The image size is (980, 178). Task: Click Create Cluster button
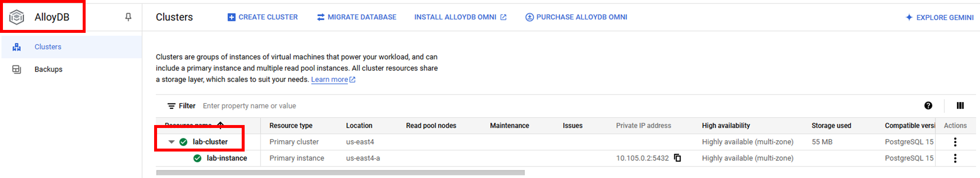click(x=263, y=17)
